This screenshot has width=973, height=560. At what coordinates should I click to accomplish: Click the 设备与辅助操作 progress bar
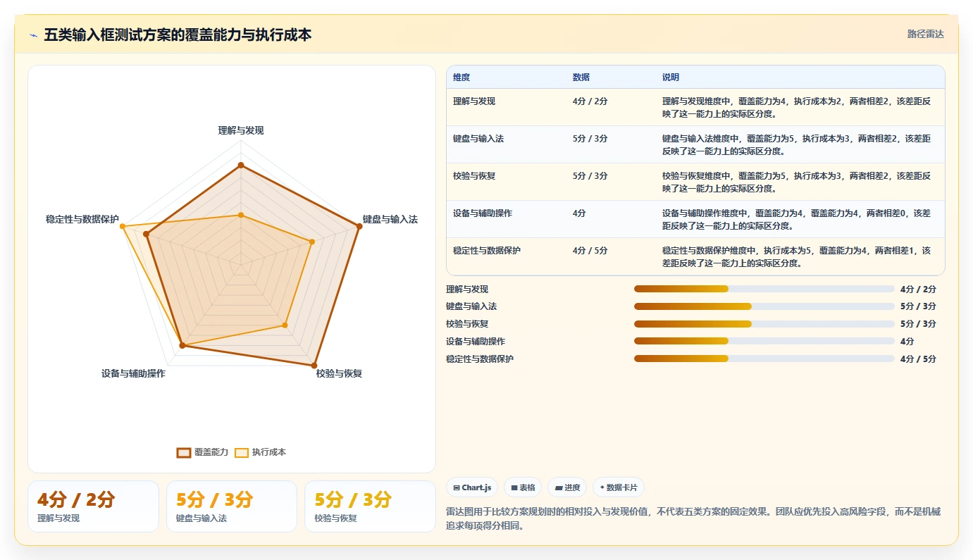coord(764,342)
